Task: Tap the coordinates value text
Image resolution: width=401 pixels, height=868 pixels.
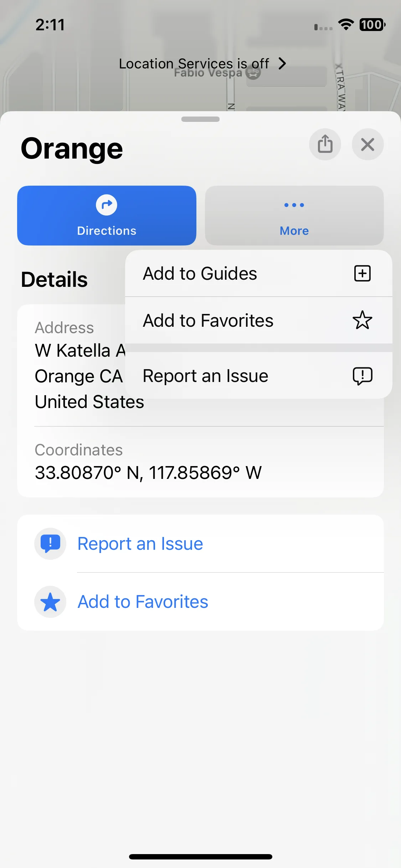Action: coord(148,473)
